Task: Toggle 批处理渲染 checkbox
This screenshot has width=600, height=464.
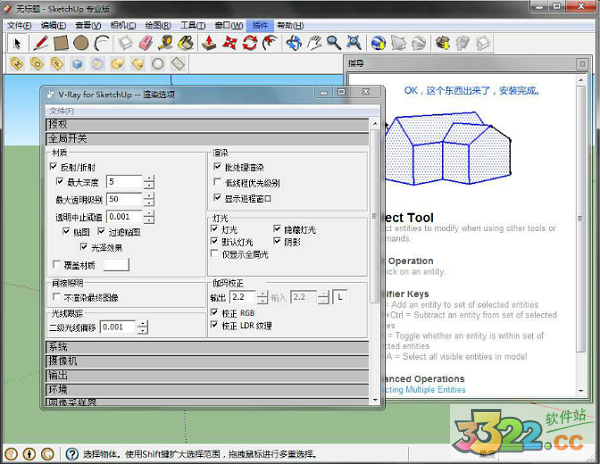Action: [217, 166]
